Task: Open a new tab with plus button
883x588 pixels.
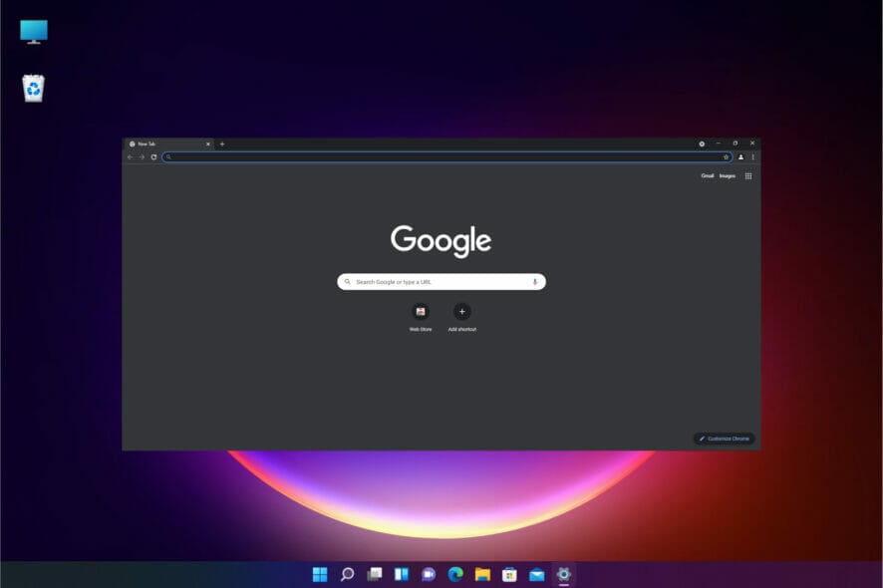Action: coord(222,145)
